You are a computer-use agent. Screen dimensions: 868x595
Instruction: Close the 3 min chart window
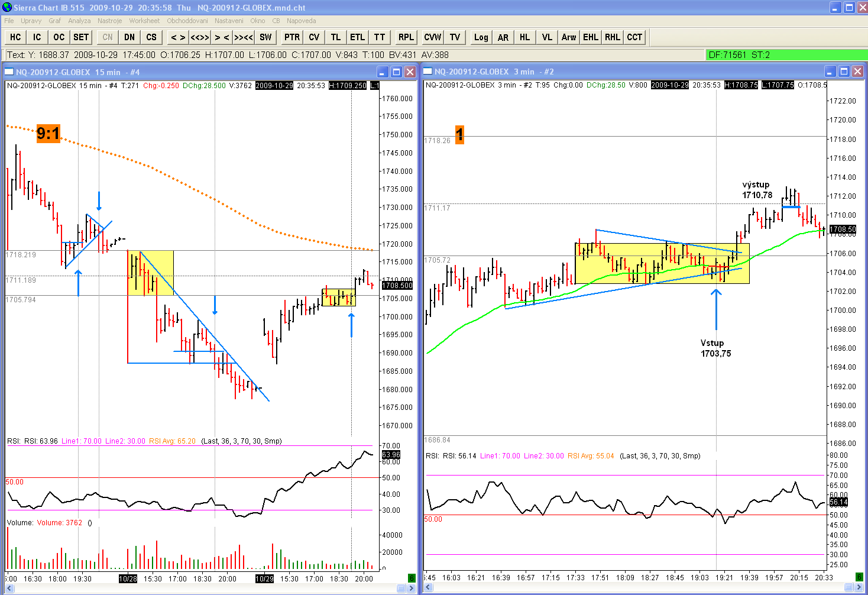click(x=857, y=72)
